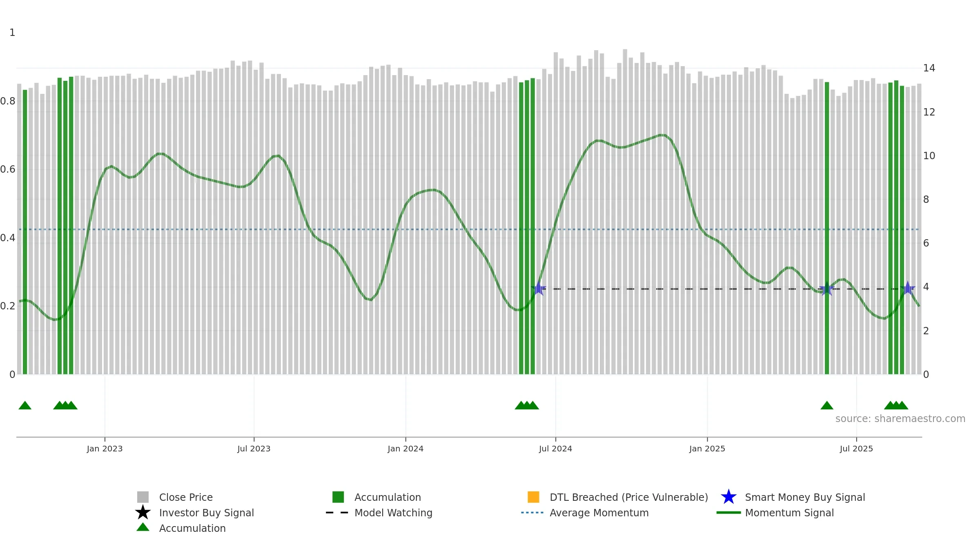Click the Jul 2023 axis label
980x551 pixels.
254,449
